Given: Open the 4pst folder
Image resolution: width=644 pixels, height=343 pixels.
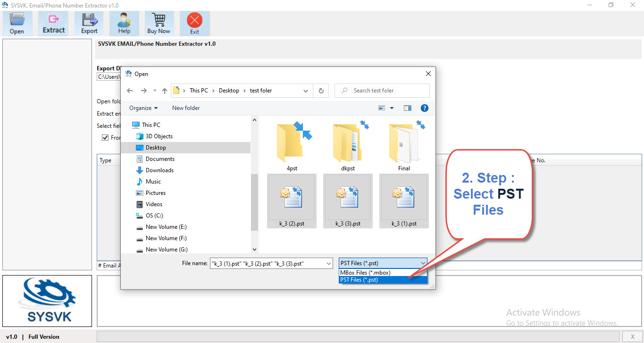Looking at the screenshot, I should [x=292, y=145].
